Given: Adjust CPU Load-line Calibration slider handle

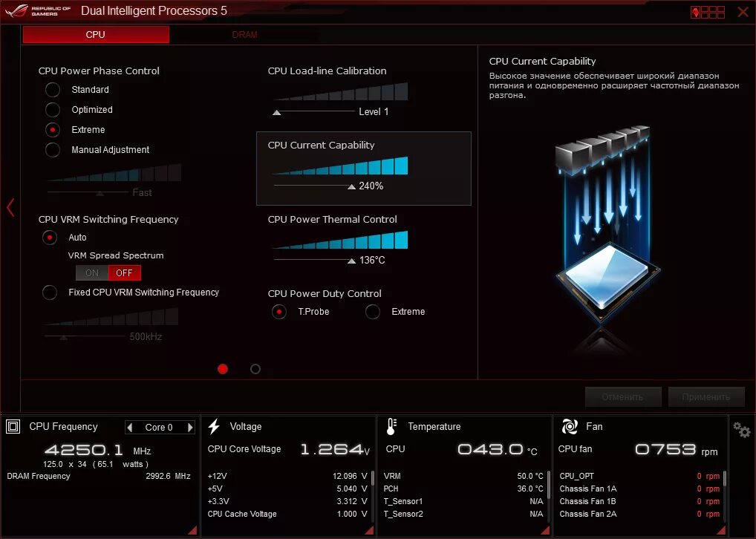Looking at the screenshot, I should coord(277,112).
